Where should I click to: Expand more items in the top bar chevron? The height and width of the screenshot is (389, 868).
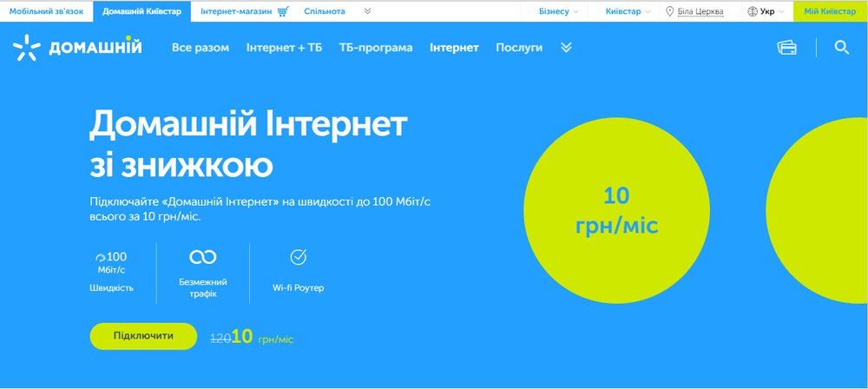pos(367,11)
